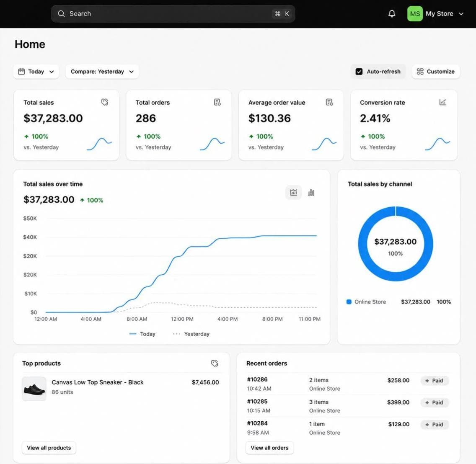Switch sales chart to line view
476x464 pixels.
click(294, 192)
